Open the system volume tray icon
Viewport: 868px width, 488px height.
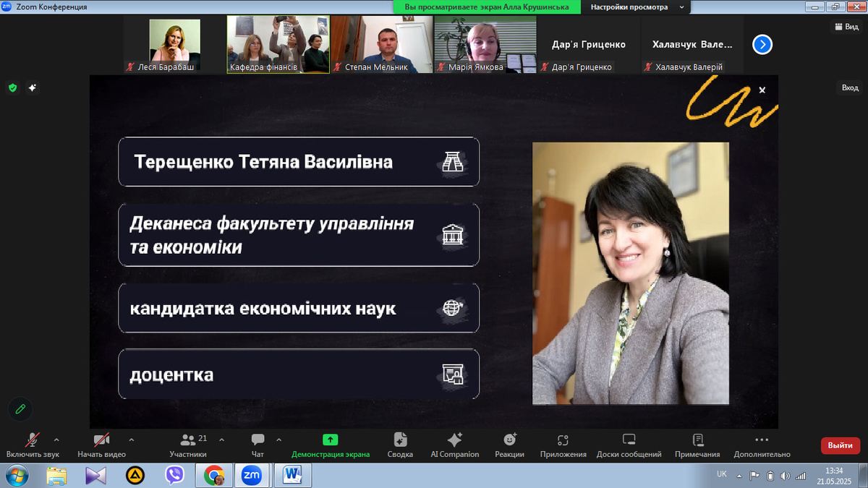(786, 476)
